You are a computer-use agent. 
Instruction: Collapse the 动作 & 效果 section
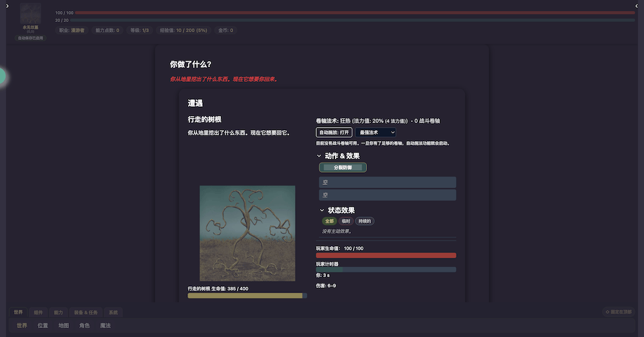[320, 156]
